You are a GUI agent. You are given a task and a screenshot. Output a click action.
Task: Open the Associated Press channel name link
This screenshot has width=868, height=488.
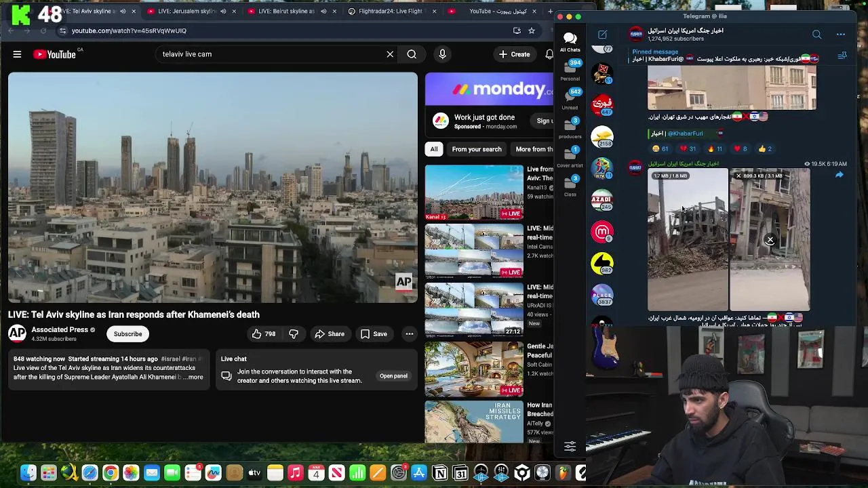pos(60,329)
